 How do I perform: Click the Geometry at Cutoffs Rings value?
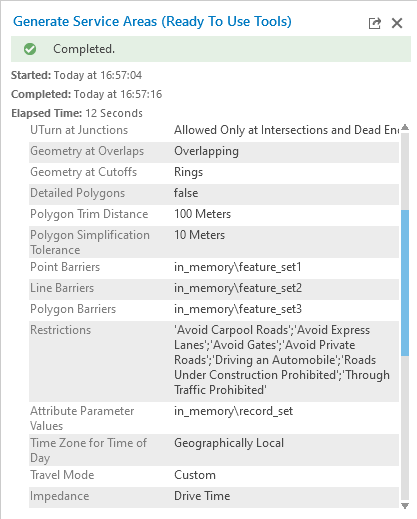(188, 172)
